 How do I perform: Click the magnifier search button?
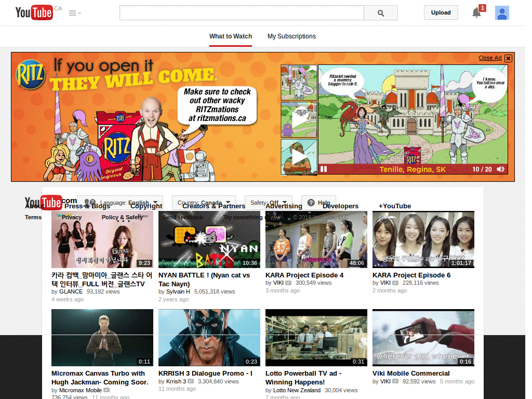381,13
